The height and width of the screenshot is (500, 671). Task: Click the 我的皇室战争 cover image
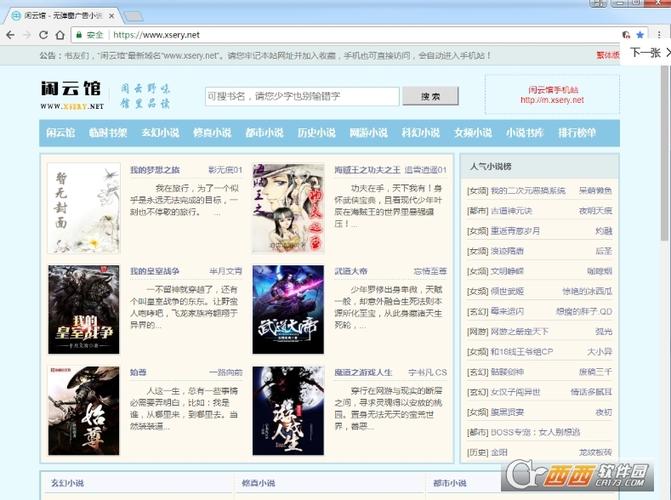coord(84,310)
